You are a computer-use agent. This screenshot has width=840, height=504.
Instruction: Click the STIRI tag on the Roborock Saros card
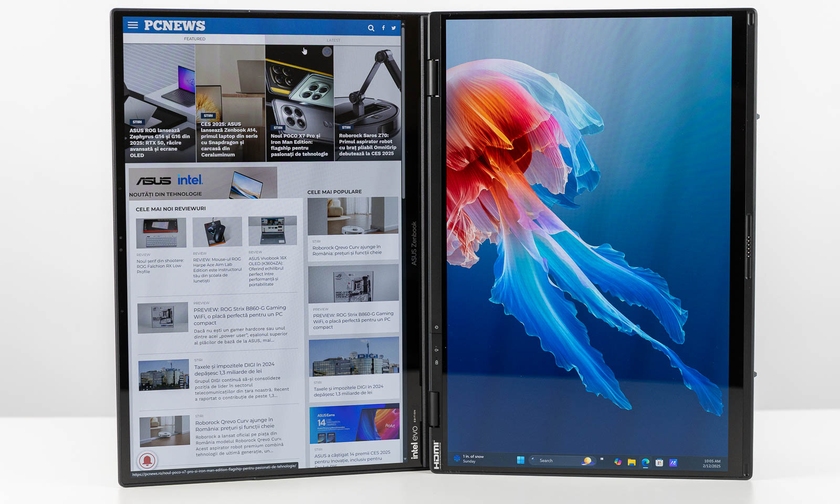[346, 127]
